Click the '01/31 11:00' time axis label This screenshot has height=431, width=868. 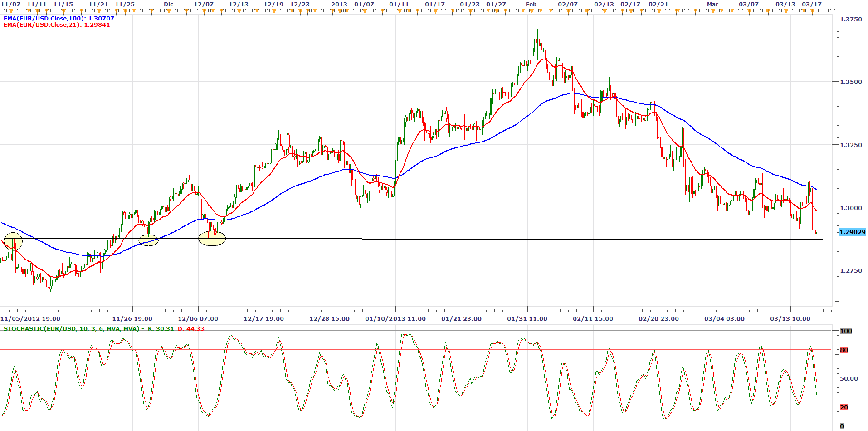pyautogui.click(x=527, y=318)
